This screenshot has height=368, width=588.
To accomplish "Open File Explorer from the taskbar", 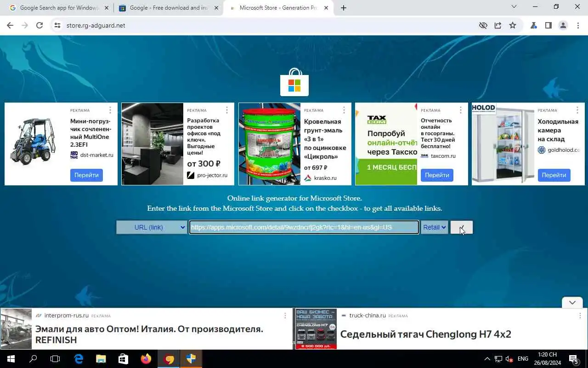I will [x=101, y=359].
